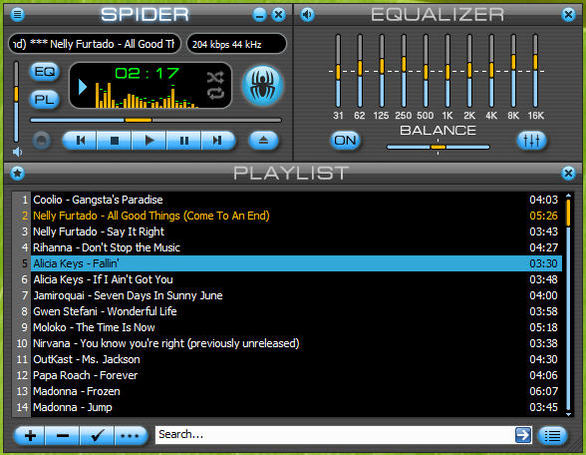Adjust the 2K equalizer band
The width and height of the screenshot is (586, 455).
point(469,71)
